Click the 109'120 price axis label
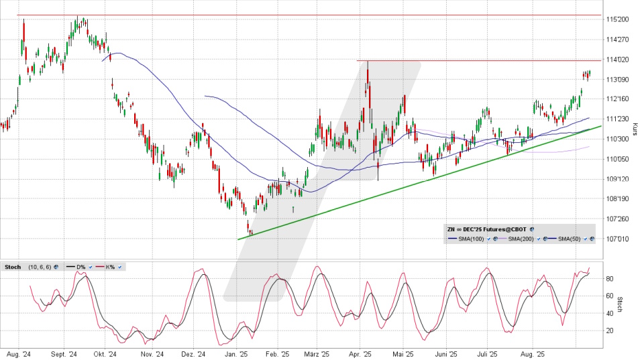644x362 pixels. [x=617, y=179]
